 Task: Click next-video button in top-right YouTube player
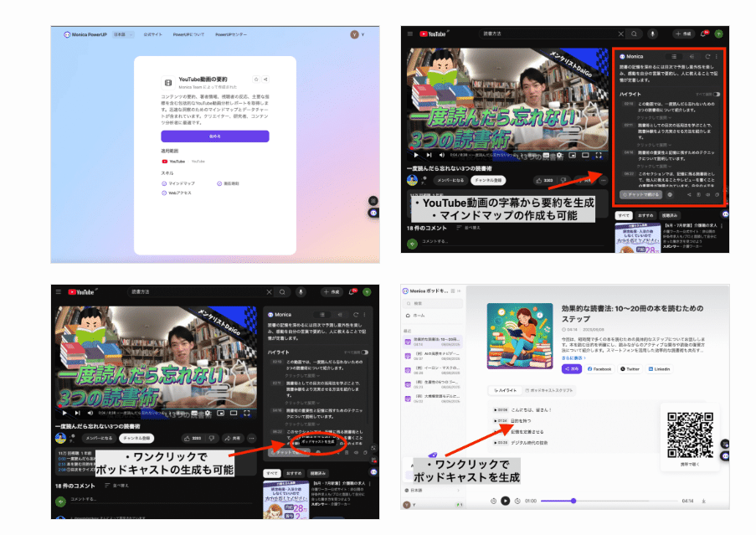(429, 155)
